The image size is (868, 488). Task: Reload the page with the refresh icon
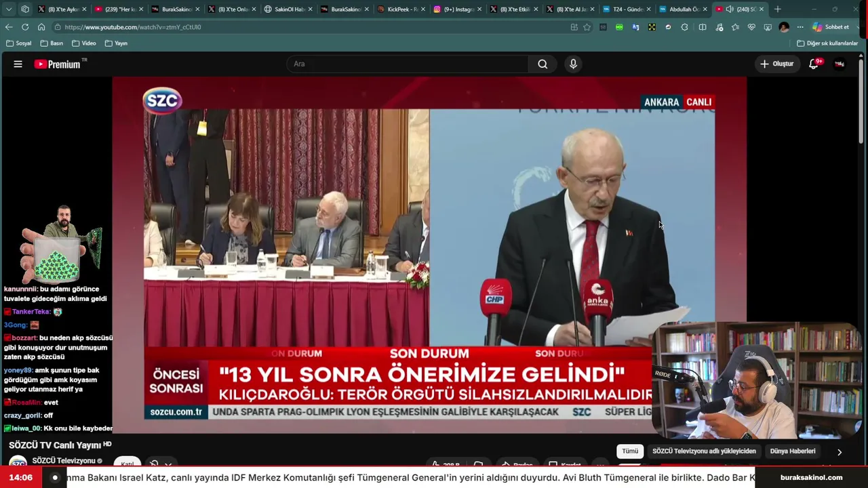[x=25, y=27]
